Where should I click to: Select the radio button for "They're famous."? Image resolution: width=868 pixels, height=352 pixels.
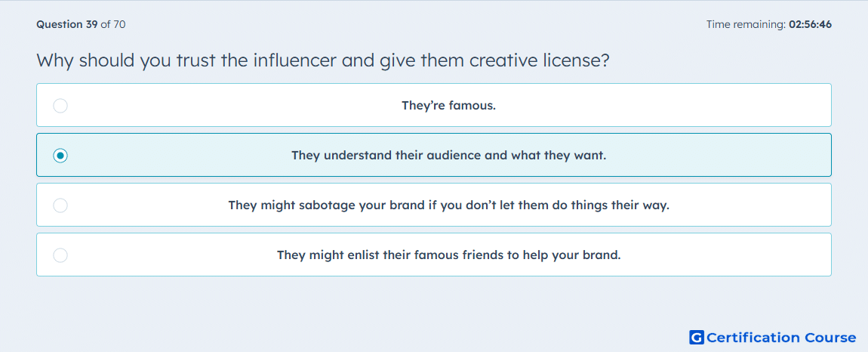[60, 105]
